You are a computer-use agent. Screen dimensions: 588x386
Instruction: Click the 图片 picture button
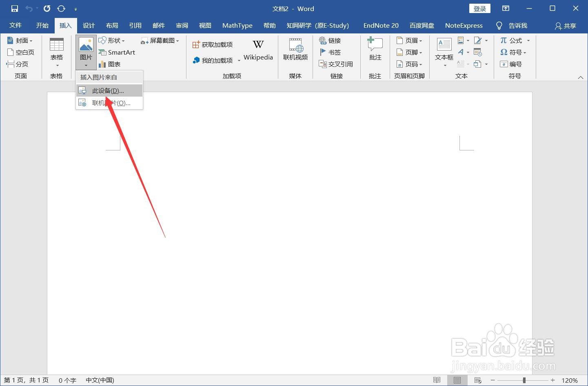pyautogui.click(x=86, y=53)
